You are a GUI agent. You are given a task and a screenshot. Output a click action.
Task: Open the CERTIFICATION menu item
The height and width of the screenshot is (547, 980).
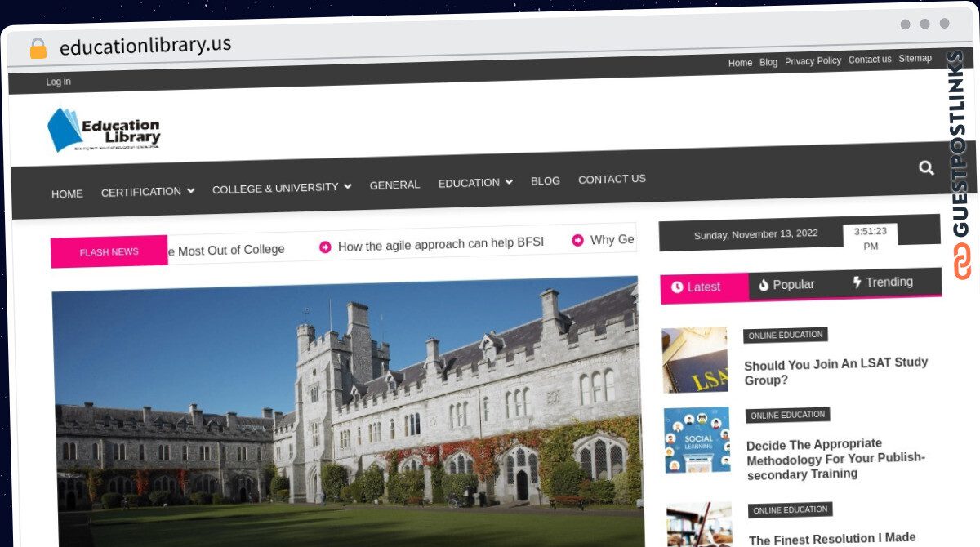[141, 192]
